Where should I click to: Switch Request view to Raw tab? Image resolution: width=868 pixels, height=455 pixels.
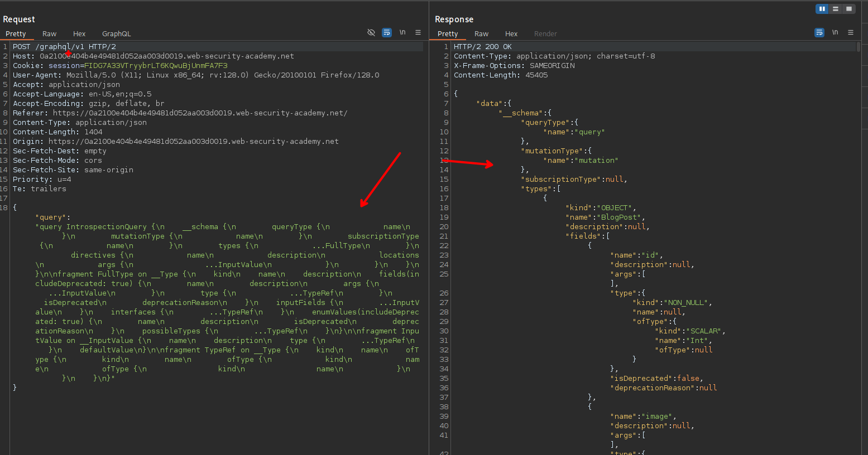click(x=50, y=34)
